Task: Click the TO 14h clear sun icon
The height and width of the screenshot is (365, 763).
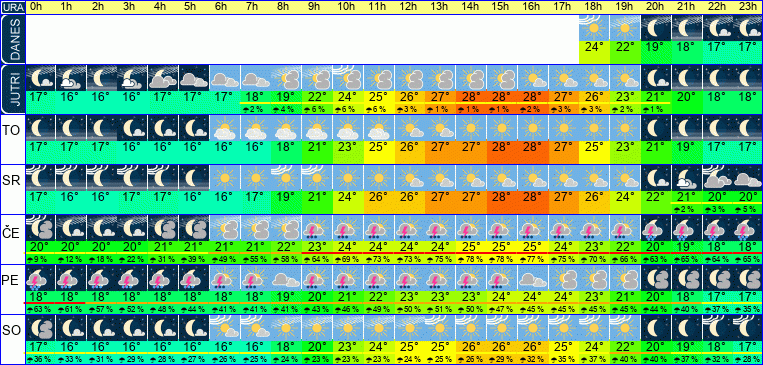Action: pos(471,128)
